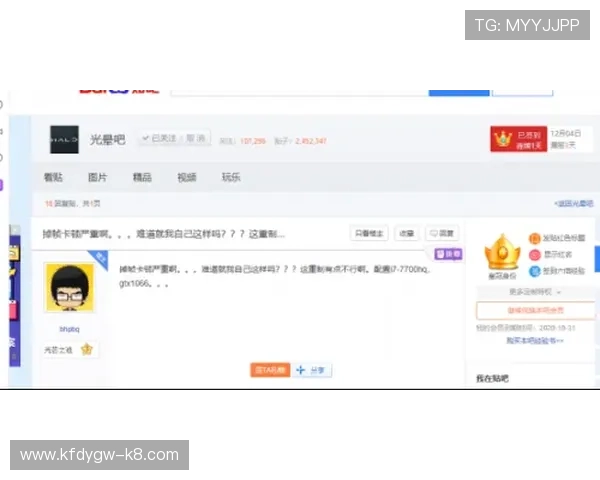Screen dimensions: 600x480
Task: Open the Halo forum avatar image
Action: (x=64, y=140)
